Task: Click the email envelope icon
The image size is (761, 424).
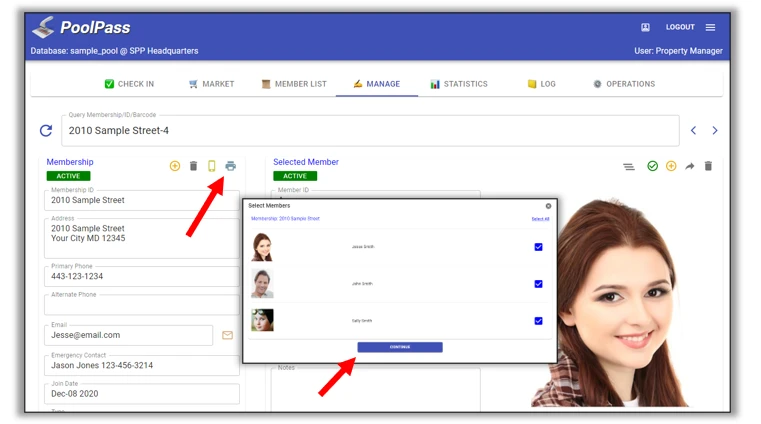Action: [x=227, y=335]
